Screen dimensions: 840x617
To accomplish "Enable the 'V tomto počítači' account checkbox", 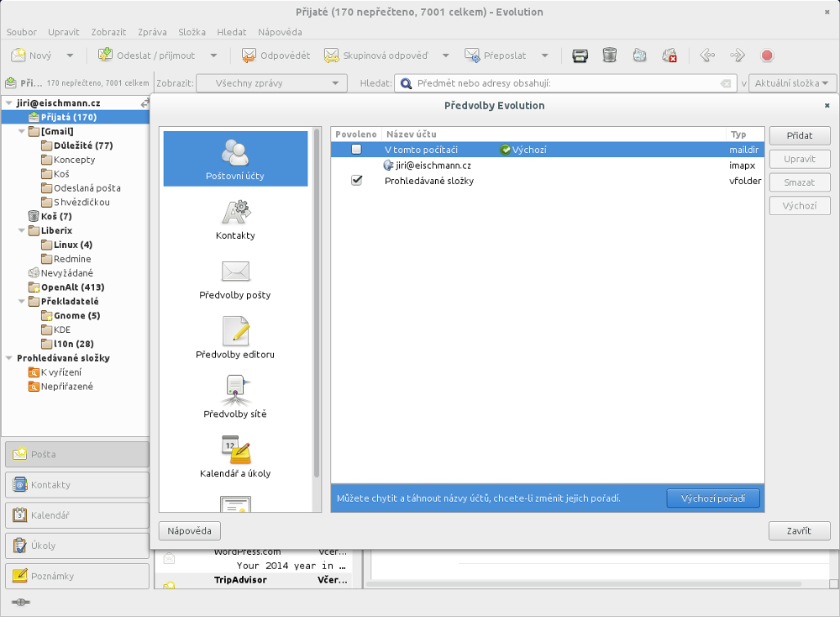I will pos(356,150).
